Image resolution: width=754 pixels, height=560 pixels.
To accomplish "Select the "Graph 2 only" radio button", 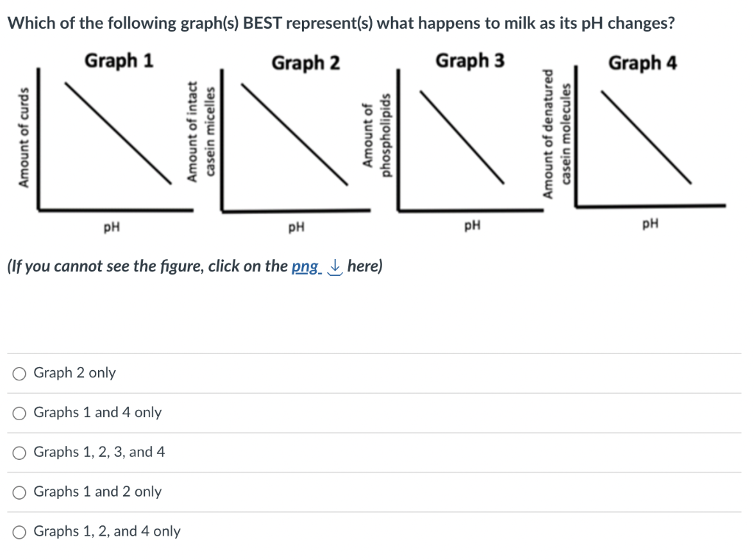I will tap(18, 373).
